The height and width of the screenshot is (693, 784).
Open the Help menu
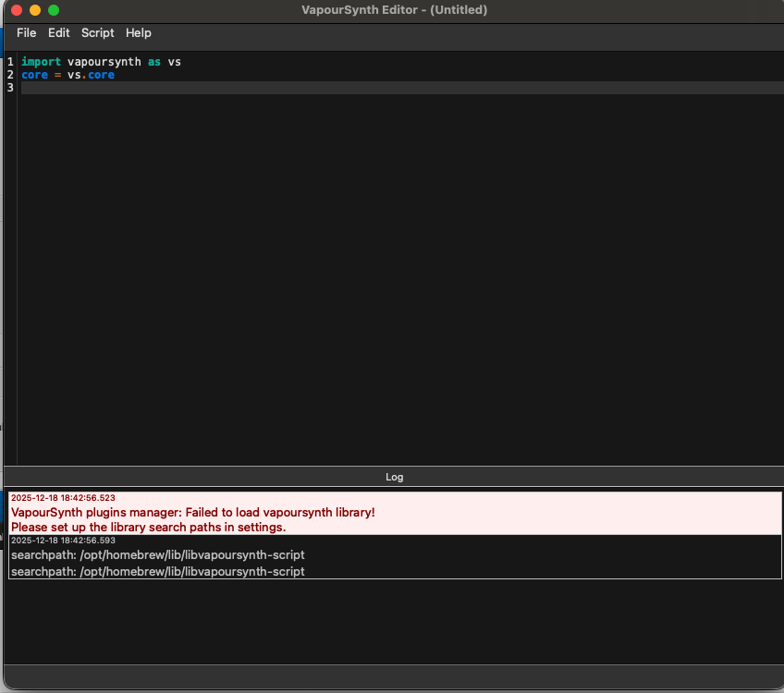[139, 33]
